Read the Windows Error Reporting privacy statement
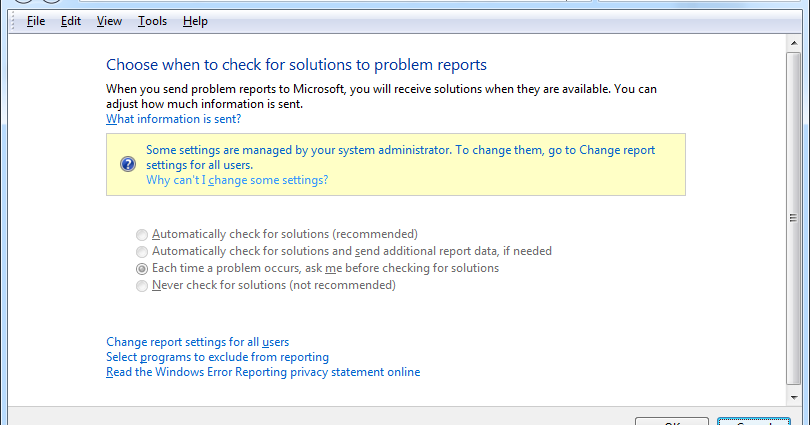Viewport: 810px width, 425px height. point(263,372)
